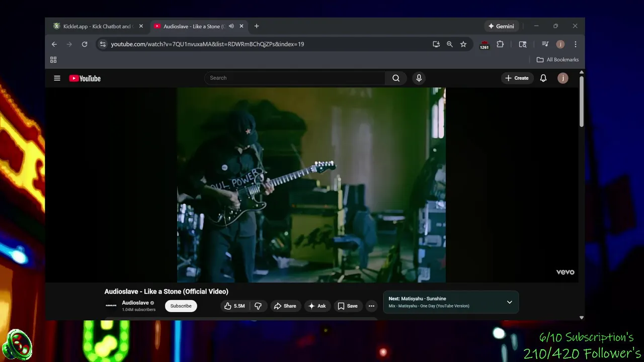Dislike the video with thumbs down
Image resolution: width=644 pixels, height=362 pixels.
point(258,306)
